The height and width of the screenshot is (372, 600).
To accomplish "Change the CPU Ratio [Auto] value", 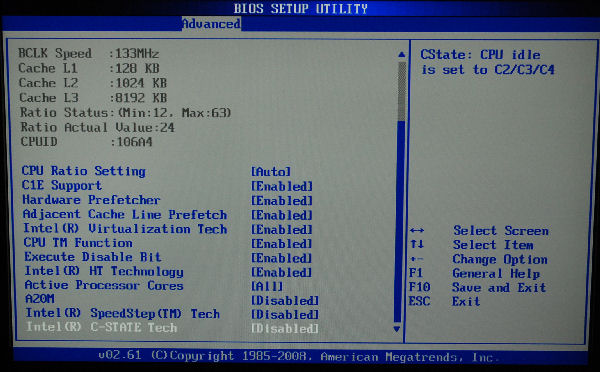I will click(x=271, y=171).
